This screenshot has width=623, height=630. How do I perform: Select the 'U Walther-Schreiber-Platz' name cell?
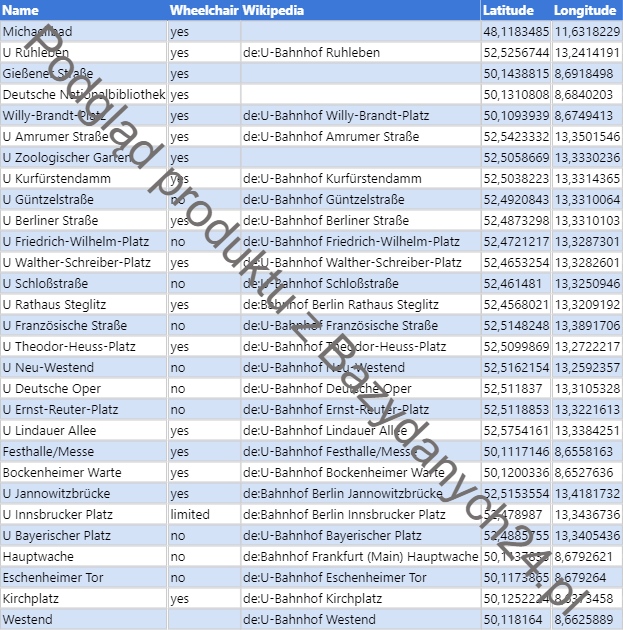(84, 262)
